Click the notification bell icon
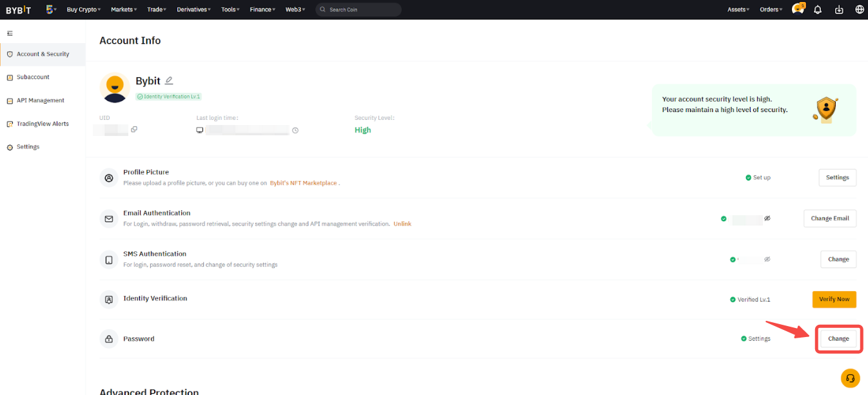Viewport: 868px width, 395px height. 818,10
